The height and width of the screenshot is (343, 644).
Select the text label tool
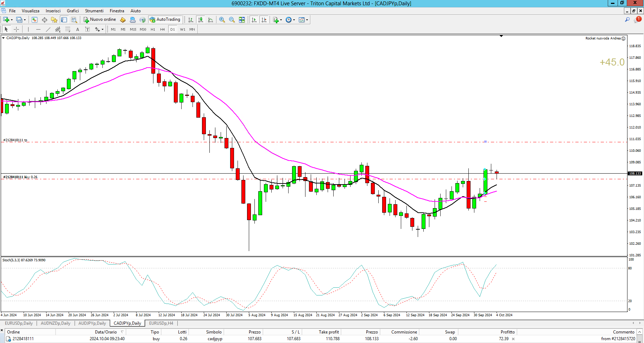click(x=87, y=29)
